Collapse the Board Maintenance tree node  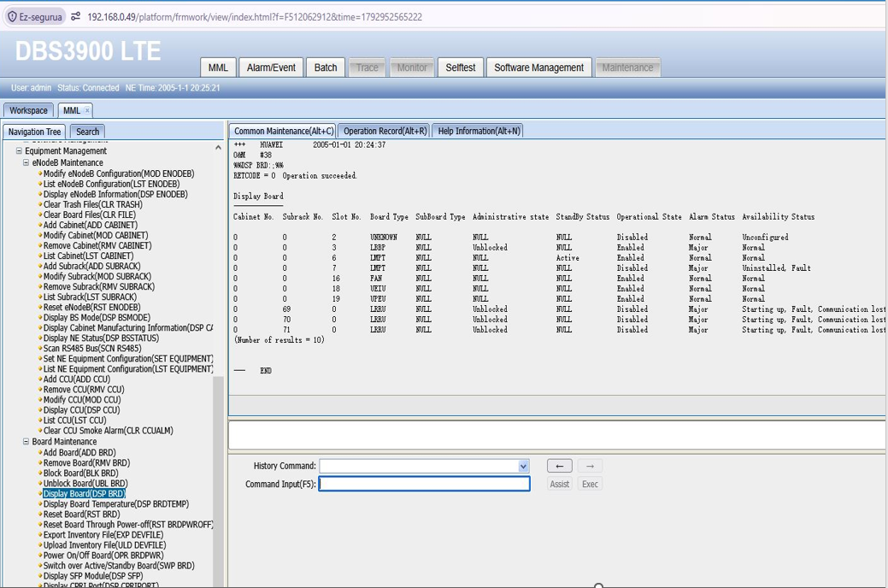click(x=26, y=441)
